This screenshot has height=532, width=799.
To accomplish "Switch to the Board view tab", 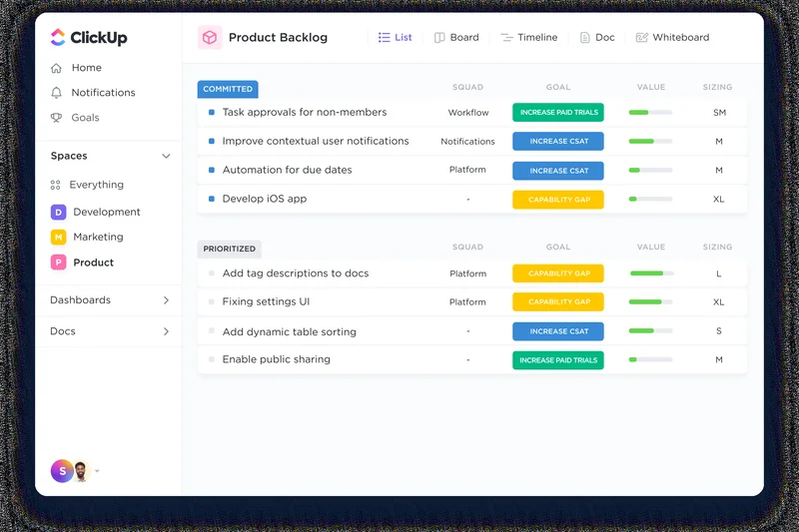I will tap(456, 38).
